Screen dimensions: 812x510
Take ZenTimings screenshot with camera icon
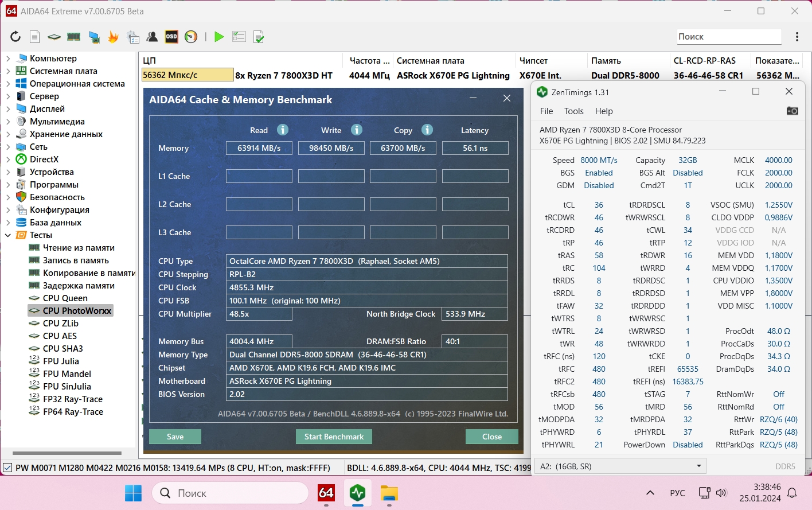[x=792, y=111]
